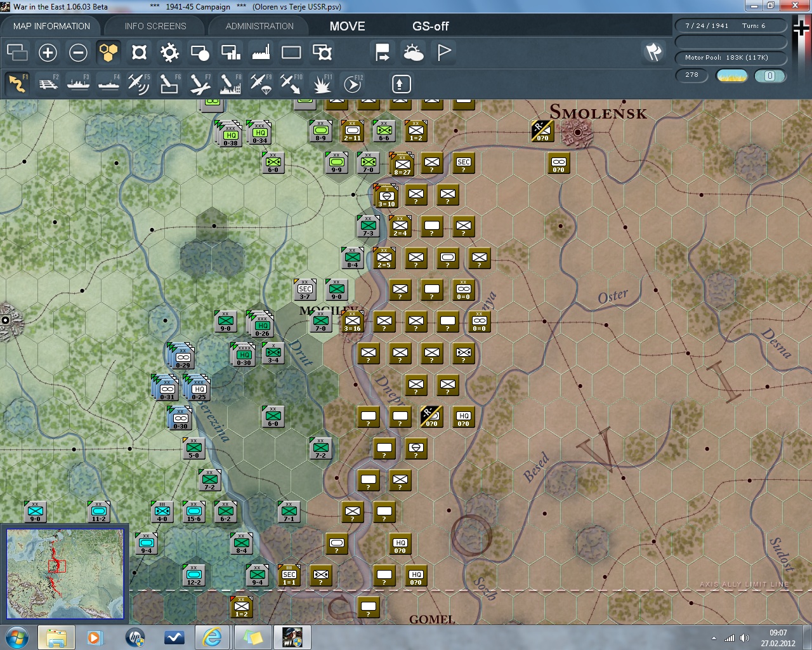Toggle the overlapping rectangles unit view icon
Screen dimensions: 812x650
coord(17,52)
